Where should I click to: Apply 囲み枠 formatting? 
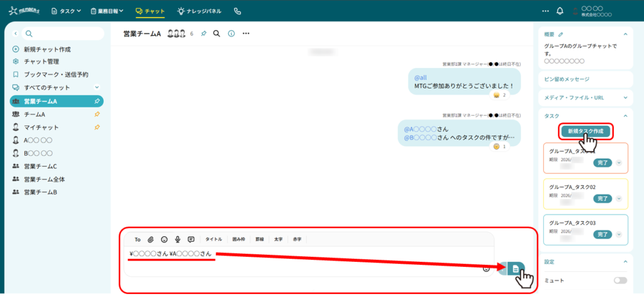(238, 240)
